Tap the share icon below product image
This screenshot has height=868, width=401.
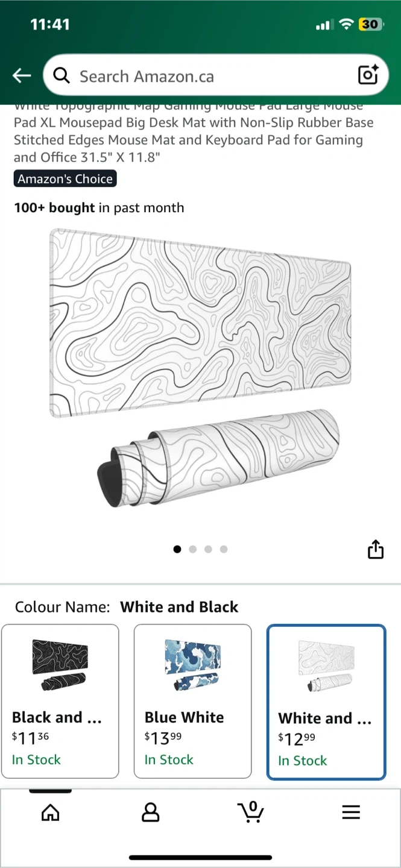pos(375,549)
